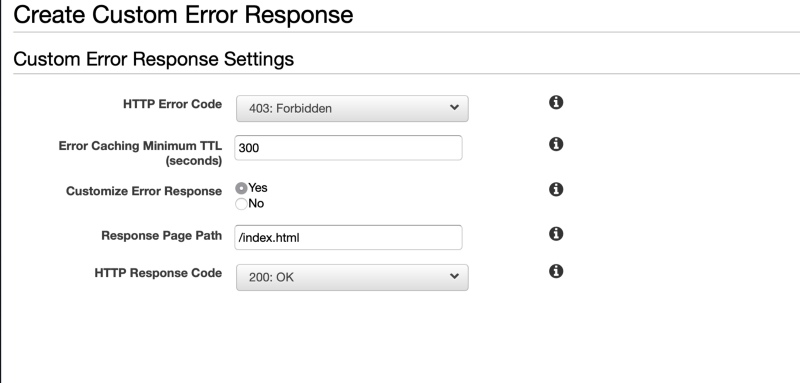800x383 pixels.
Task: Click info icon beside HTTP Error Code
Action: coord(556,102)
